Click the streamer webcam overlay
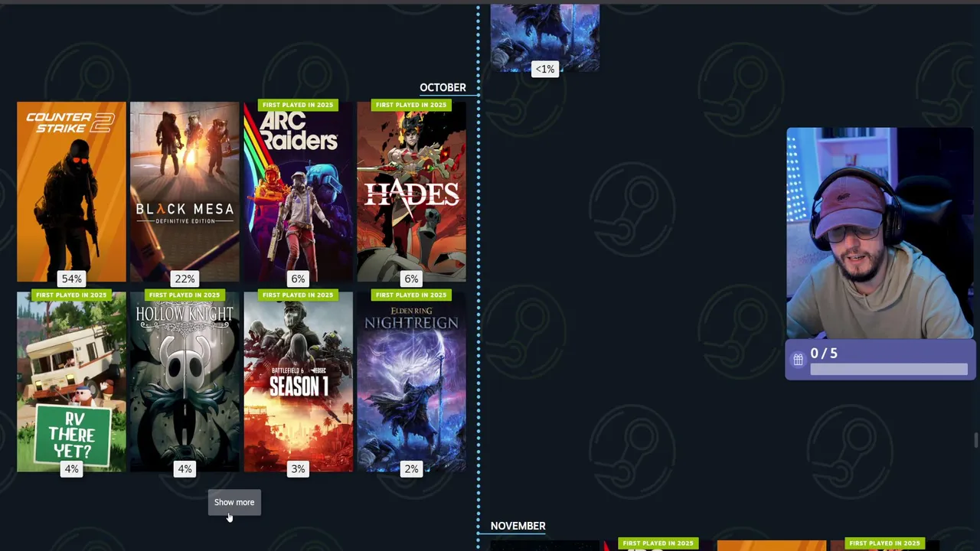The width and height of the screenshot is (980, 551). tap(880, 233)
